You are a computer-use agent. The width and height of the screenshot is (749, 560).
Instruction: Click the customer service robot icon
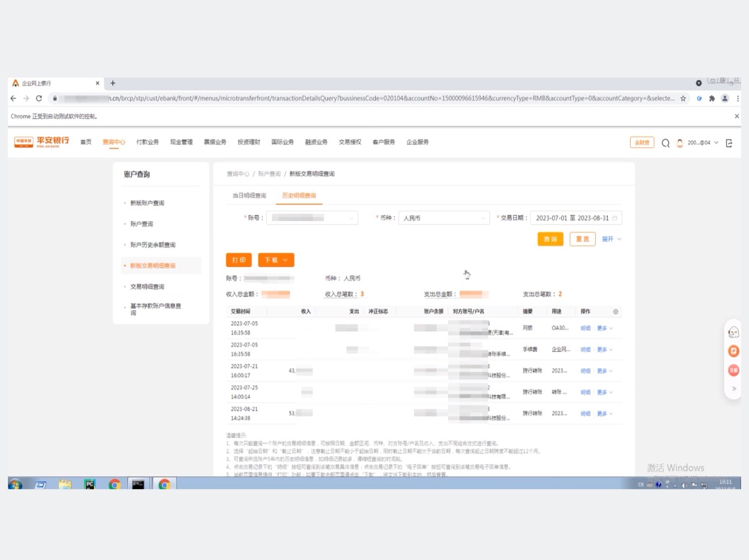pos(734,333)
